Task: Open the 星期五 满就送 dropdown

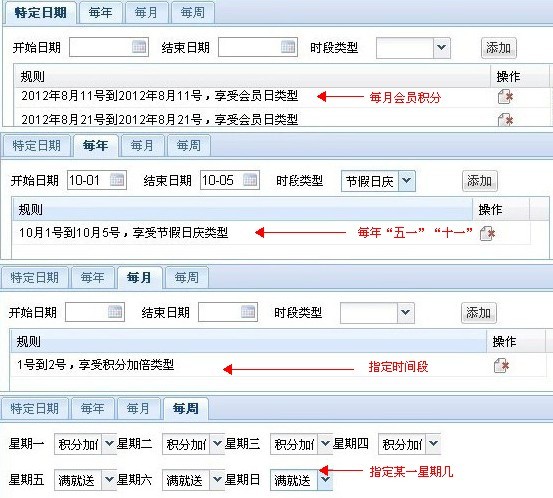Action: click(109, 480)
